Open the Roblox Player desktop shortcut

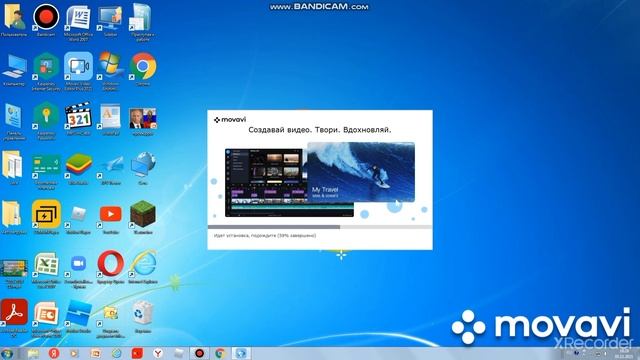tap(78, 215)
